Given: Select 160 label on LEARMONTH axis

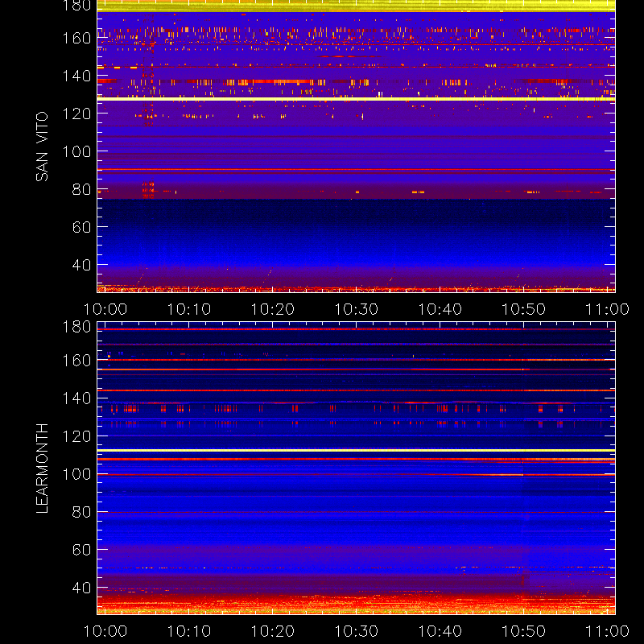Looking at the screenshot, I should tap(76, 361).
